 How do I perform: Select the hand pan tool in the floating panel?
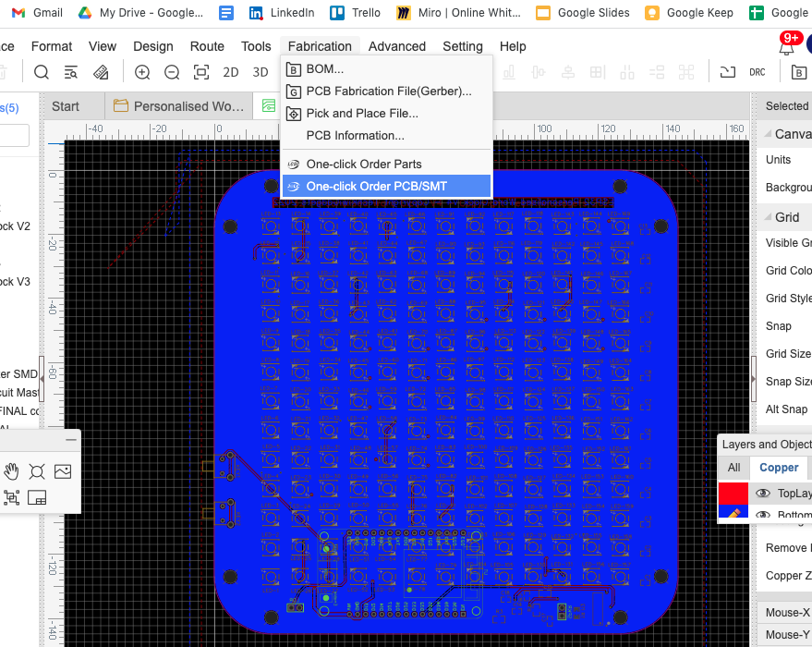coord(12,471)
